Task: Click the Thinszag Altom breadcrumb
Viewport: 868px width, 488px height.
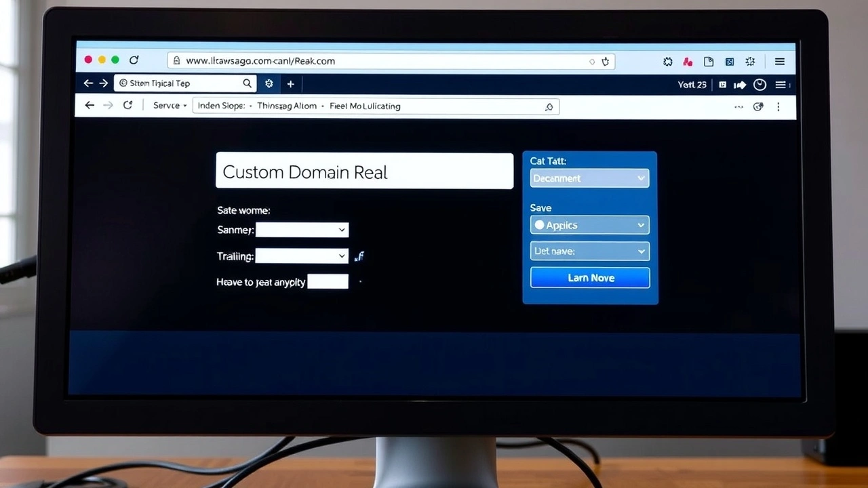Action: 287,106
